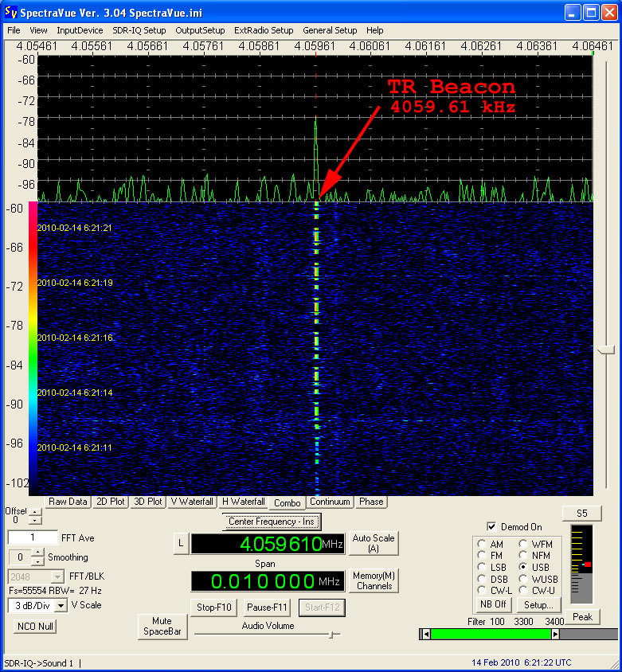Open the View menu
Viewport: 622px width, 672px height.
pos(38,30)
